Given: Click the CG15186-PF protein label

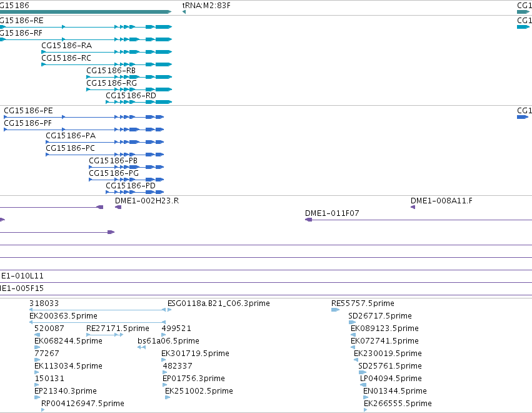Looking at the screenshot, I should tap(28, 123).
